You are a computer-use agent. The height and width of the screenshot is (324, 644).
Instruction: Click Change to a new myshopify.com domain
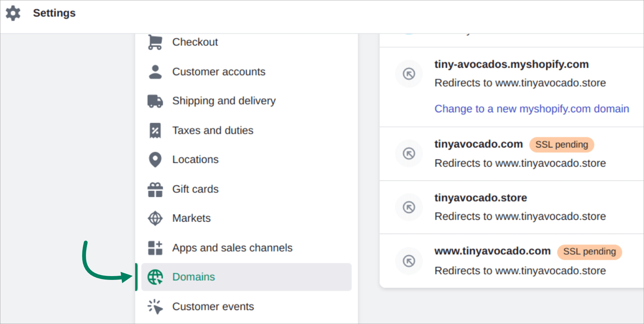tap(532, 109)
